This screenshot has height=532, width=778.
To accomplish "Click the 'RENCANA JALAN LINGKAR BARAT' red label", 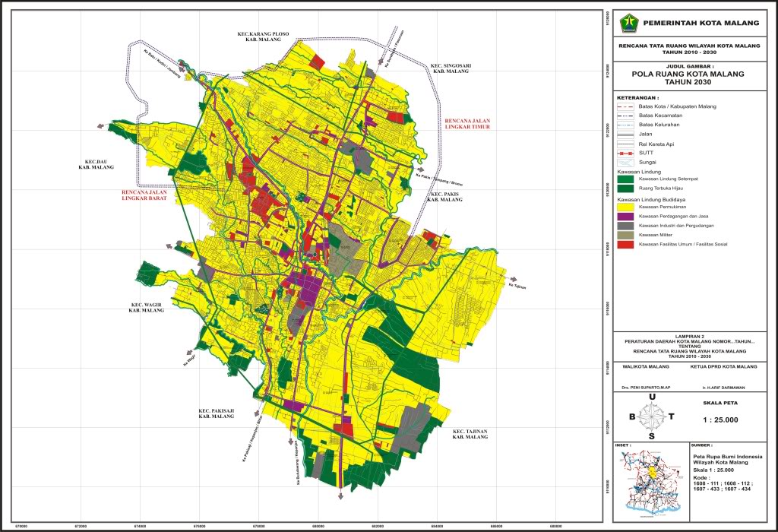I will point(144,195).
